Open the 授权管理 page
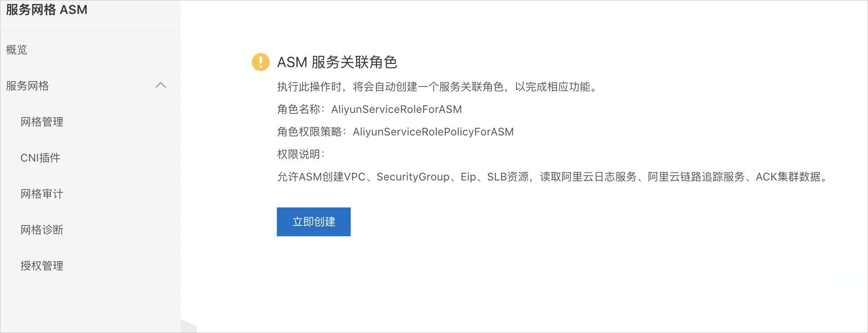The width and height of the screenshot is (868, 333). click(x=42, y=265)
